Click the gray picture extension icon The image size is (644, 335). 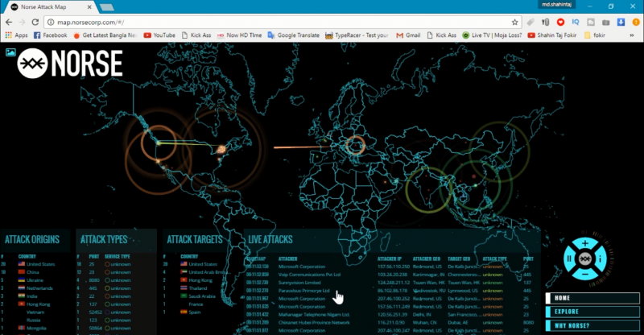tap(591, 23)
